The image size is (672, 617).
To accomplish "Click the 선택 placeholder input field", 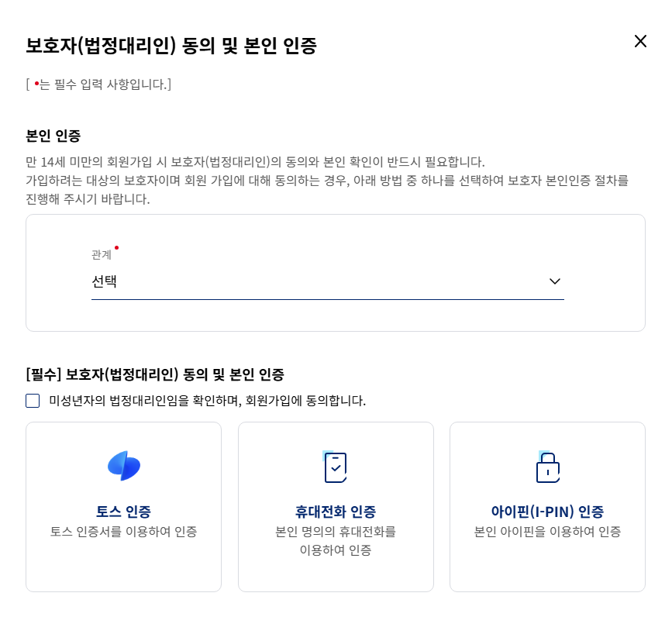I will (x=233, y=281).
